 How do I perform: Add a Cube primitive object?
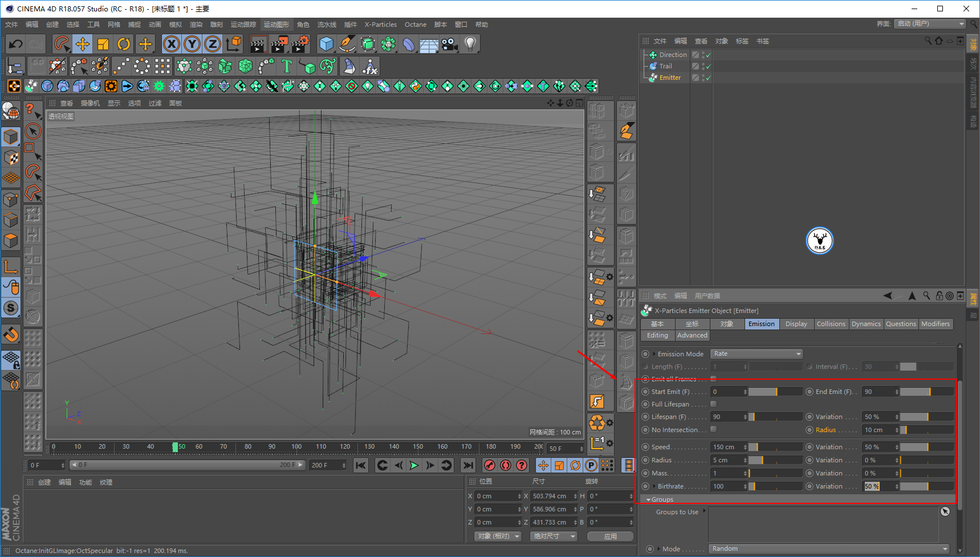pos(327,44)
